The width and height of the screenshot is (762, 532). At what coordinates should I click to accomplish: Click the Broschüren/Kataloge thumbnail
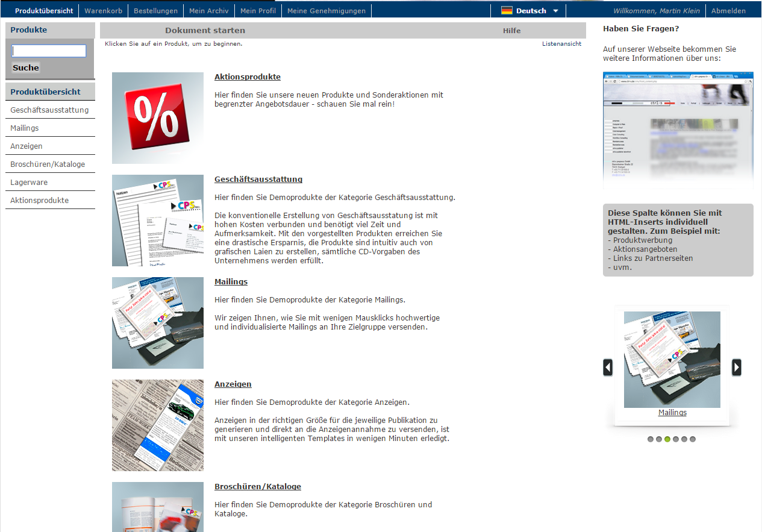(x=158, y=507)
